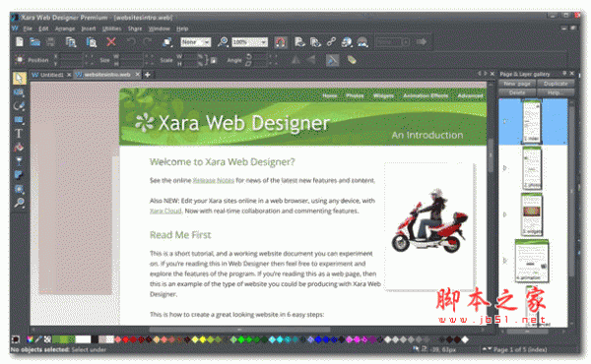Follow the Release Notes link

pyautogui.click(x=214, y=181)
